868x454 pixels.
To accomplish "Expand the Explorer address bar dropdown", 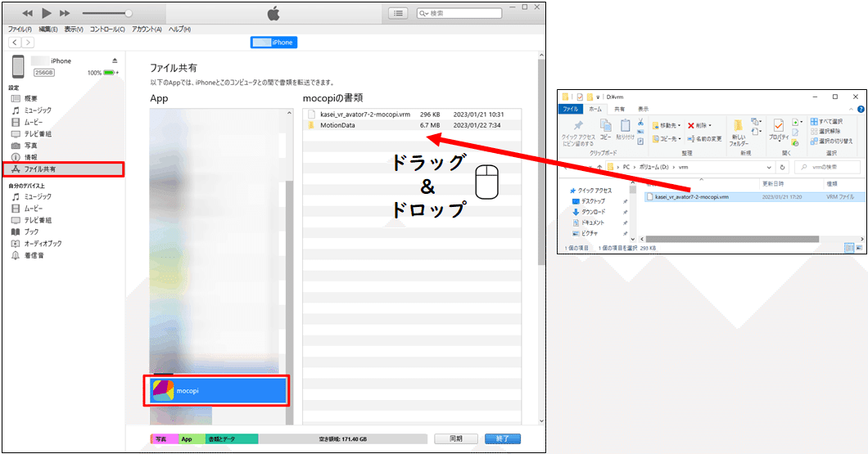I will tap(769, 167).
